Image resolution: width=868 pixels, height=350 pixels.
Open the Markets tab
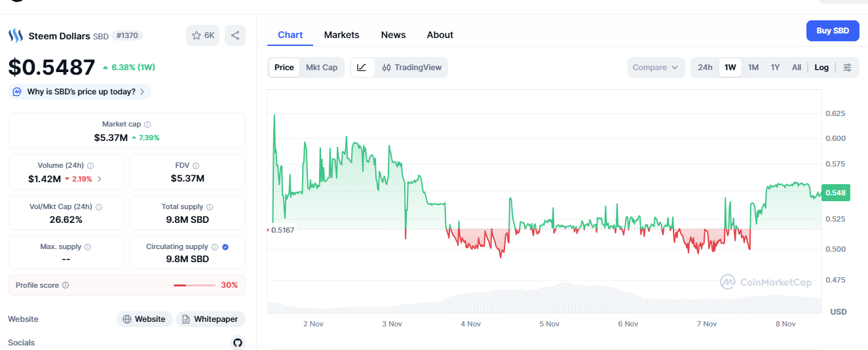tap(342, 35)
